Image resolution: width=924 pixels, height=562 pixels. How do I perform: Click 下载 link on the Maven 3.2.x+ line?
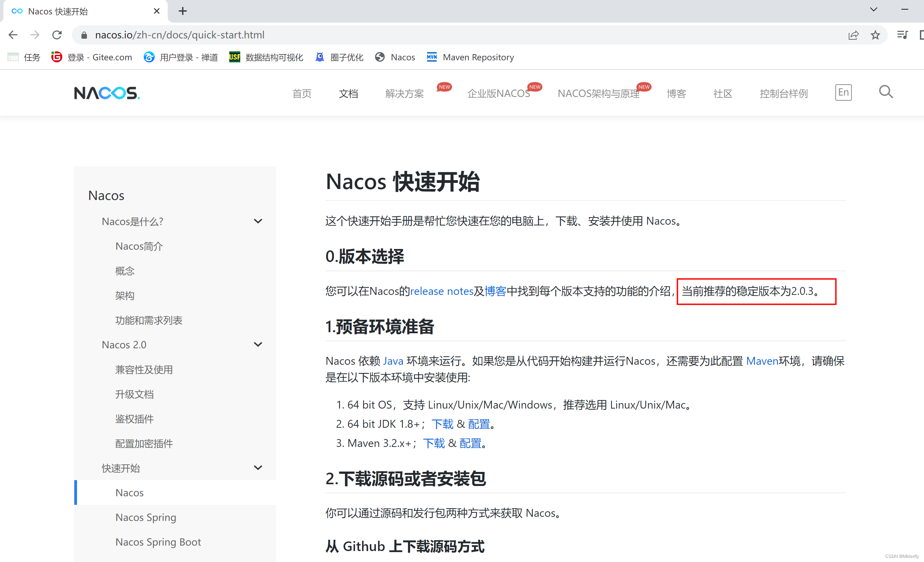(x=434, y=443)
